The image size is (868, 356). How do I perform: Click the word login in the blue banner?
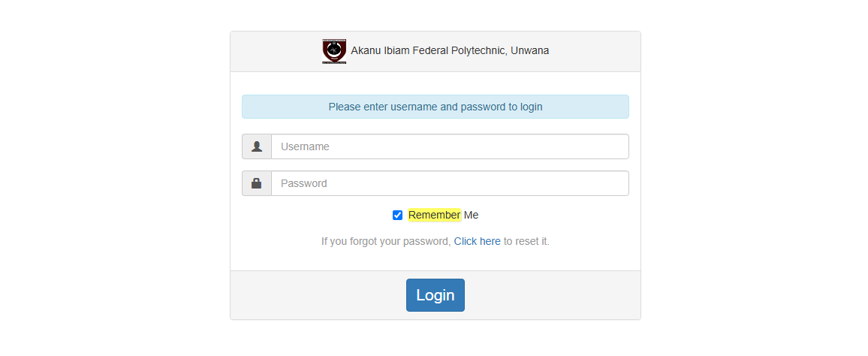tap(532, 107)
